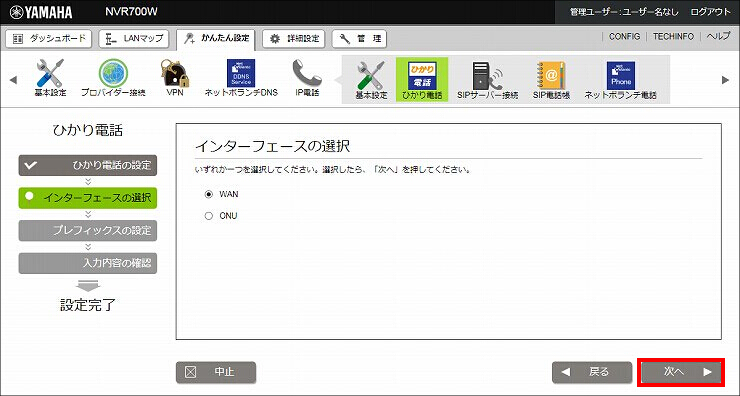Click the インターフェースの選択 page heading
The height and width of the screenshot is (396, 740).
272,146
